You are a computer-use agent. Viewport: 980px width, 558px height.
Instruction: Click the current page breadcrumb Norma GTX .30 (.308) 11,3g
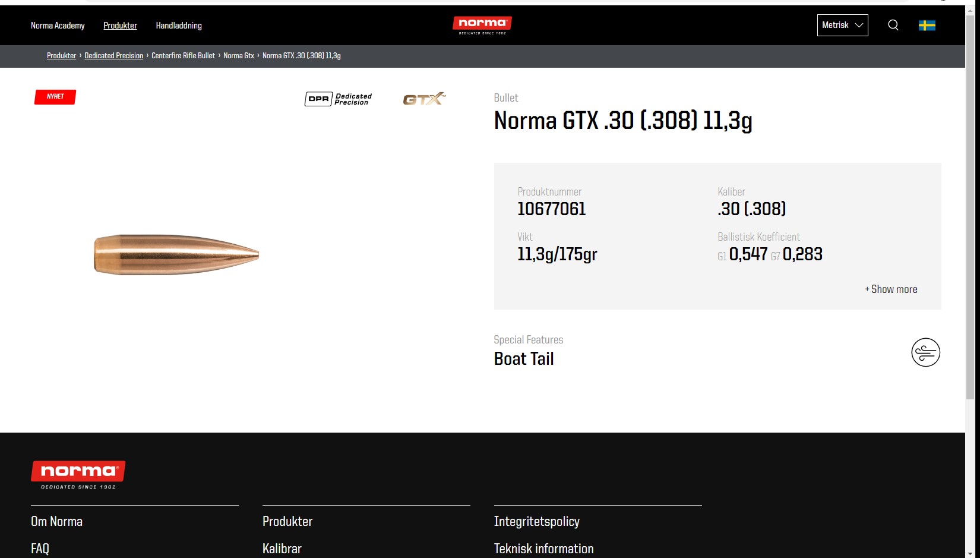click(302, 56)
